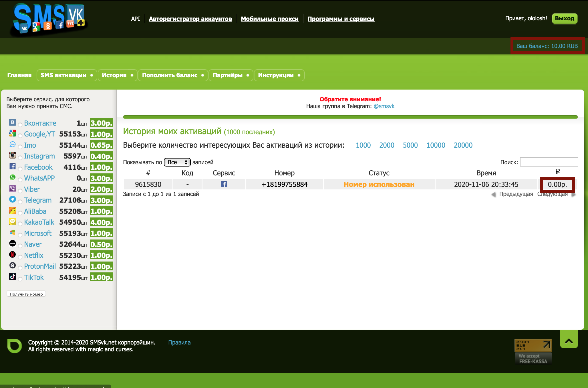588x388 pixels.
Task: Click the Выход logout button
Action: pyautogui.click(x=564, y=19)
